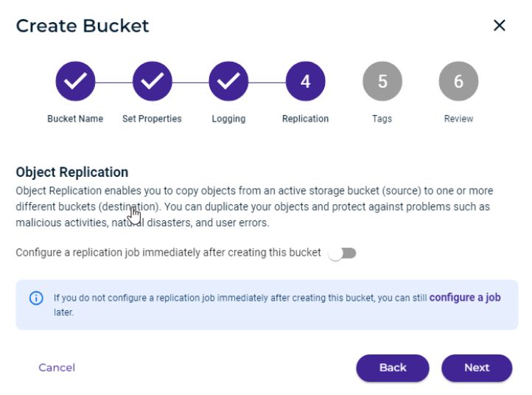Click the Next button
This screenshot has height=395, width=532.
(477, 368)
